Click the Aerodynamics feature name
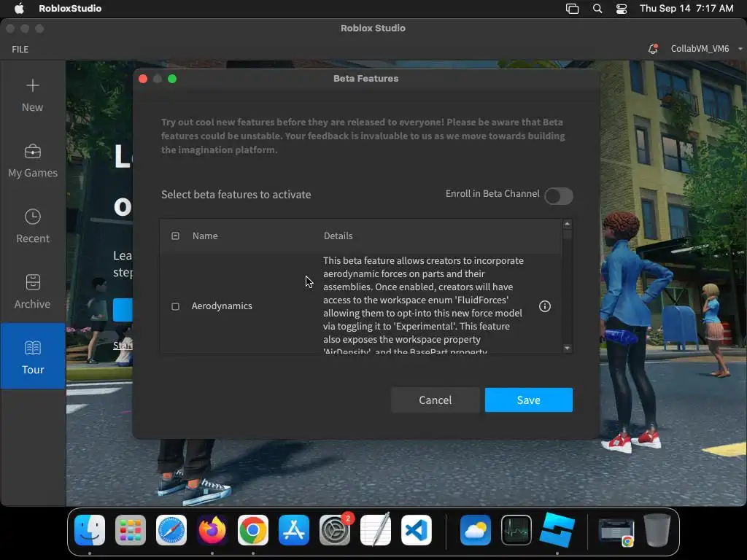 [222, 306]
